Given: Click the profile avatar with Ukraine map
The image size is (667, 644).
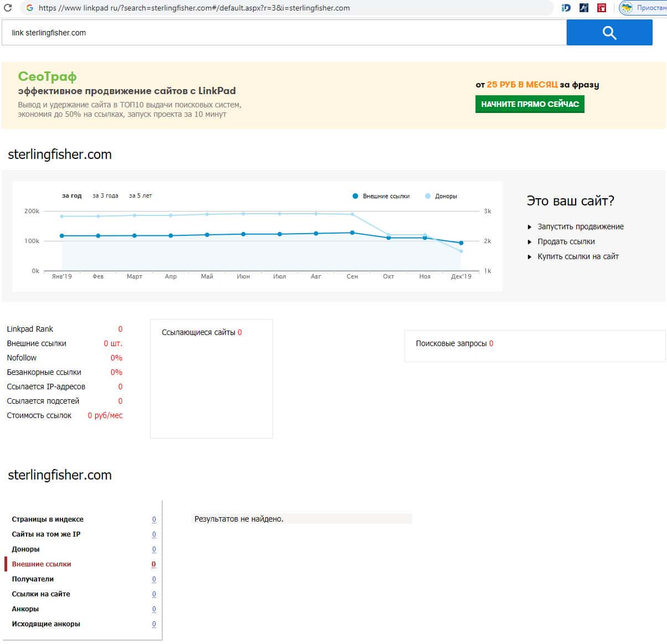Looking at the screenshot, I should tap(626, 8).
